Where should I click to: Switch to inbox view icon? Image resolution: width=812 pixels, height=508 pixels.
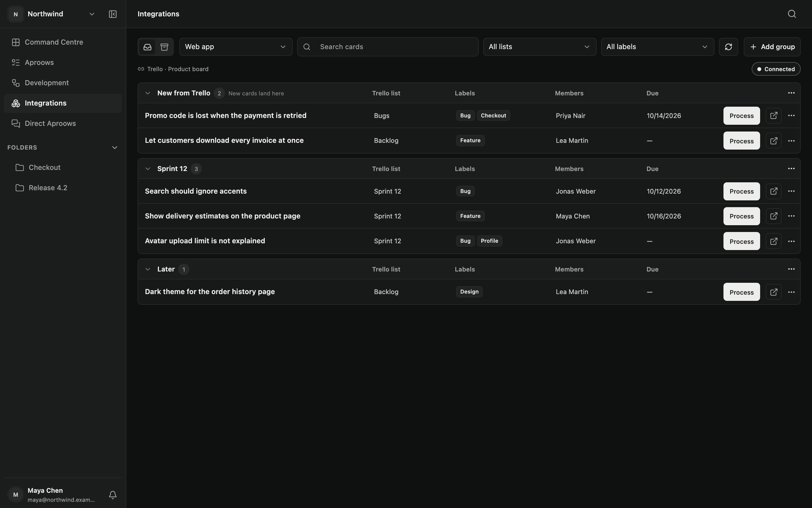(148, 47)
